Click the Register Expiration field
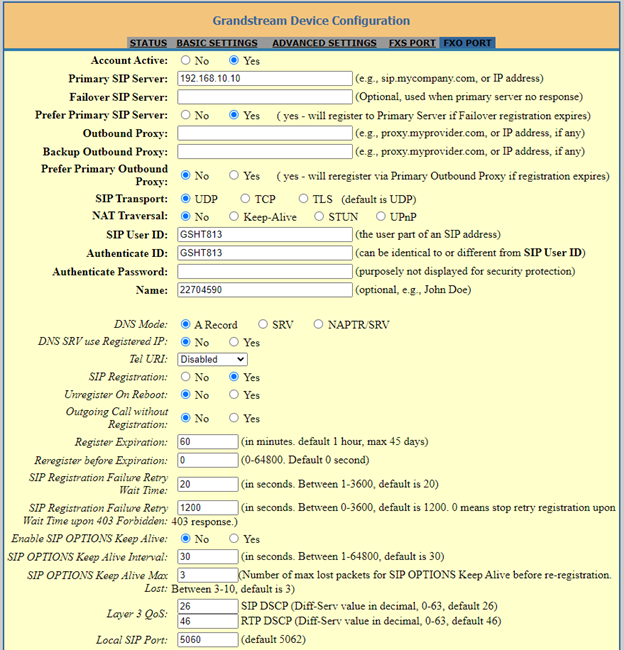The width and height of the screenshot is (624, 650). [x=208, y=442]
